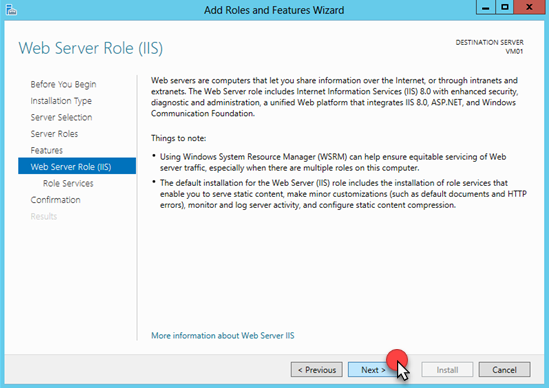
Task: Go to the Confirmation step
Action: [55, 200]
